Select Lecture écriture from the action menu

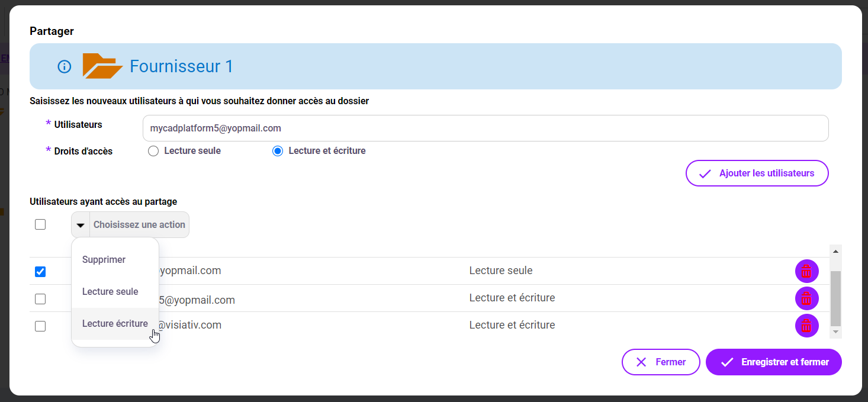click(x=115, y=324)
